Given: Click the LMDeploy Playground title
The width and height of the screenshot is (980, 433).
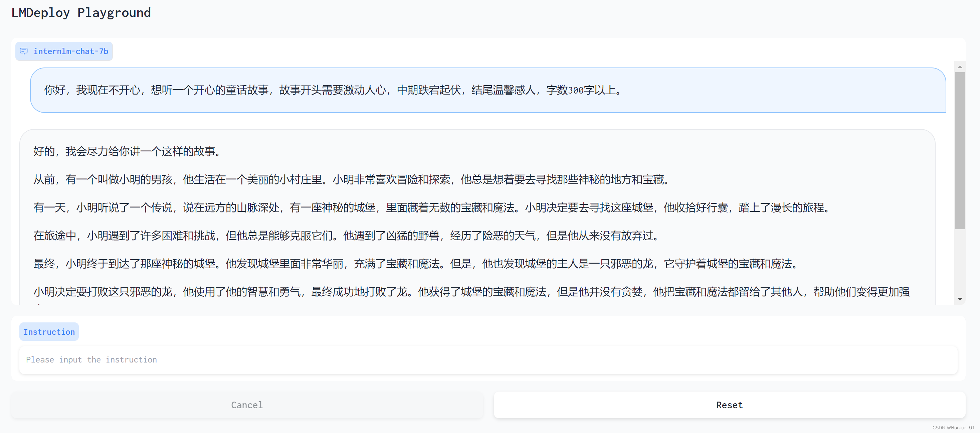Looking at the screenshot, I should [x=81, y=13].
